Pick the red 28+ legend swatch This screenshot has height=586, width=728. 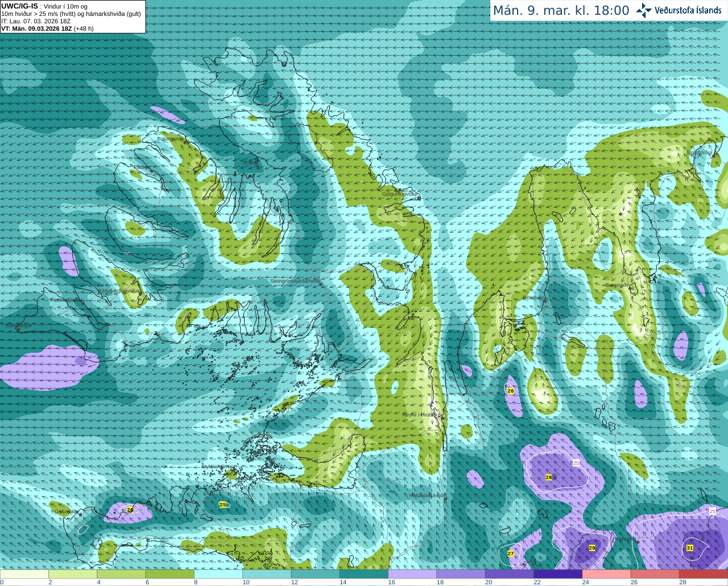[704, 574]
